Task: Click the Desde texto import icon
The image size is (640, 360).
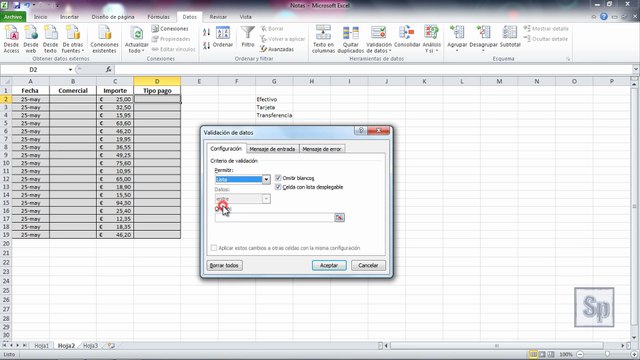Action: [x=50, y=39]
